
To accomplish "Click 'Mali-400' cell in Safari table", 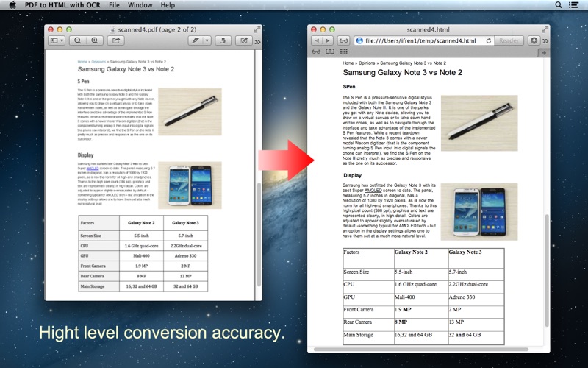I will pos(421,300).
